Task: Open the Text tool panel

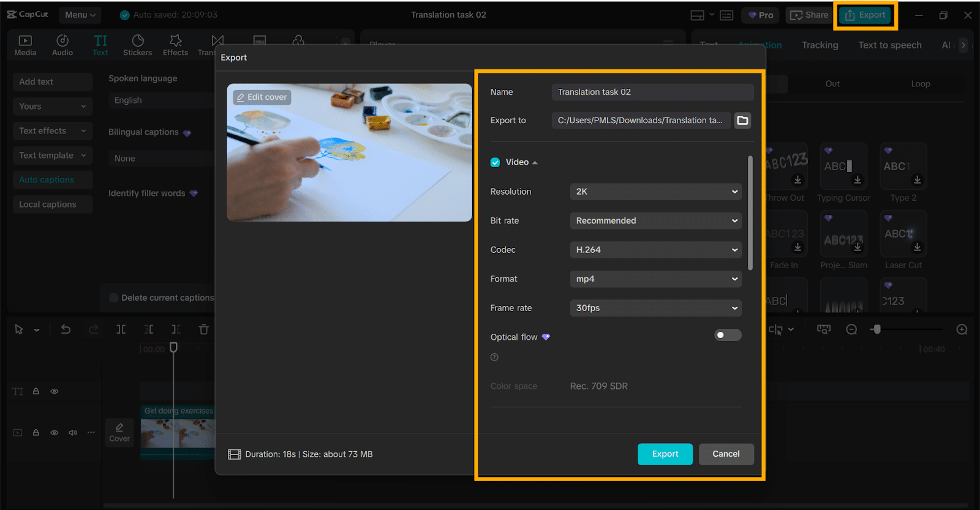Action: tap(100, 45)
